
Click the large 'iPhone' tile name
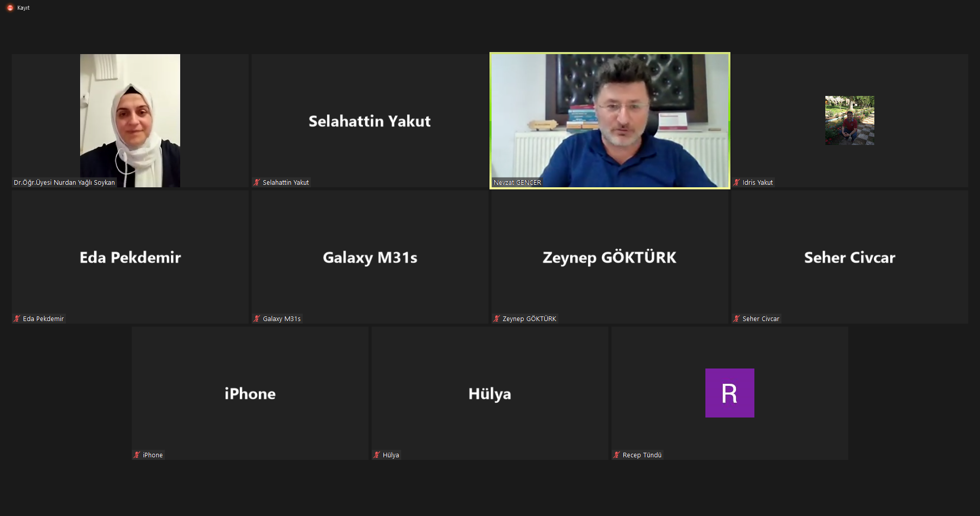pyautogui.click(x=250, y=394)
